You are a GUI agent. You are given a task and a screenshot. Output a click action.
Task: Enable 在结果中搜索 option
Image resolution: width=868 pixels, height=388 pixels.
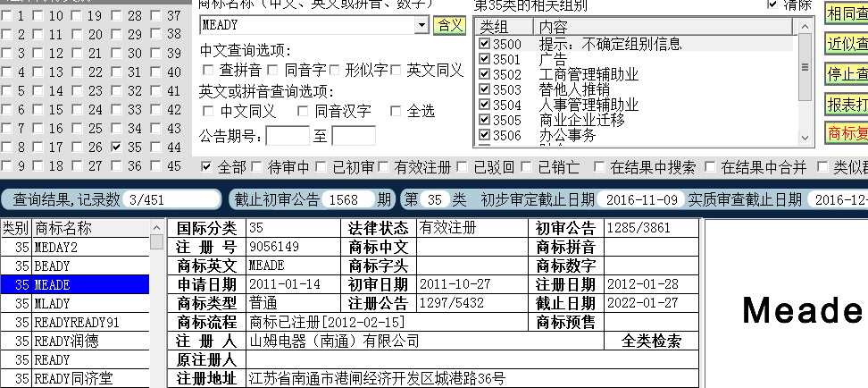(599, 167)
